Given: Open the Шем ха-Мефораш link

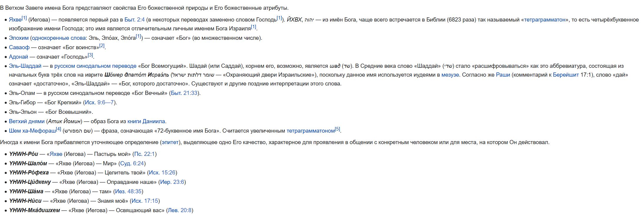Looking at the screenshot, I should [32, 131].
